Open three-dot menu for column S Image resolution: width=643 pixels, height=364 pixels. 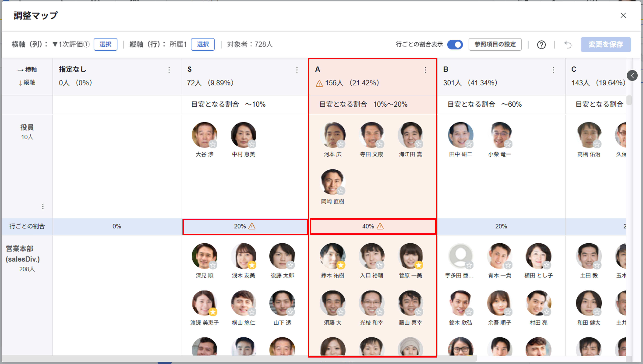point(297,70)
